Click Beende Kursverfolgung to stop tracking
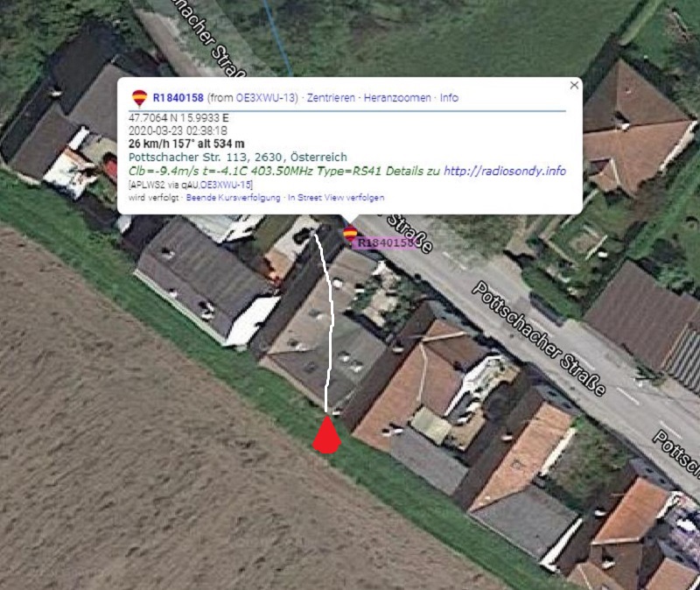 pos(233,198)
